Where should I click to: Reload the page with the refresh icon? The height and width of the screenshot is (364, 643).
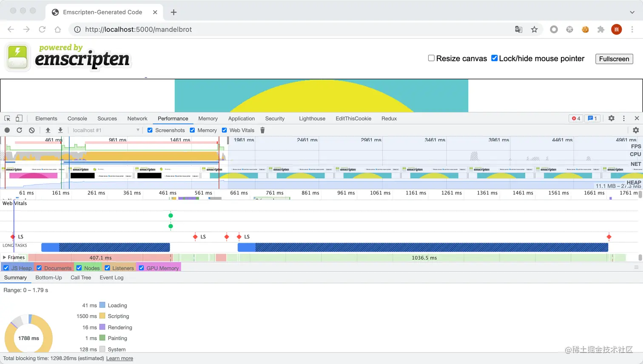pos(42,29)
